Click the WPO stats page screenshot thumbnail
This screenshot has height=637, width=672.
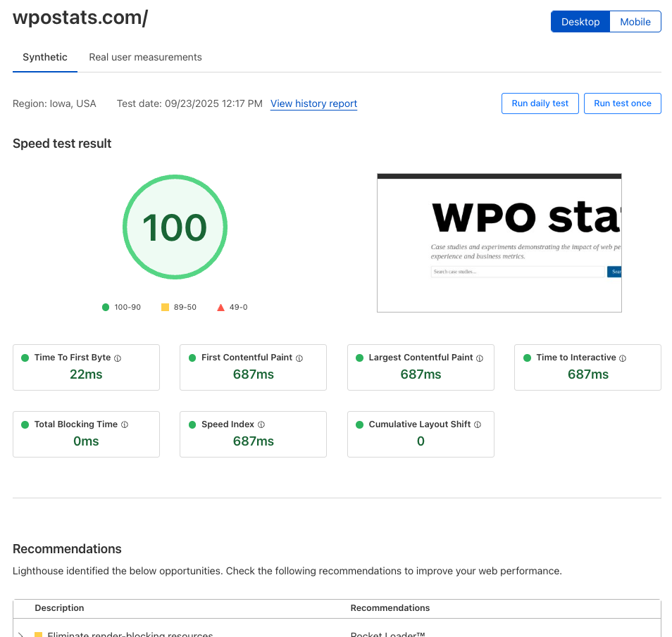[499, 242]
